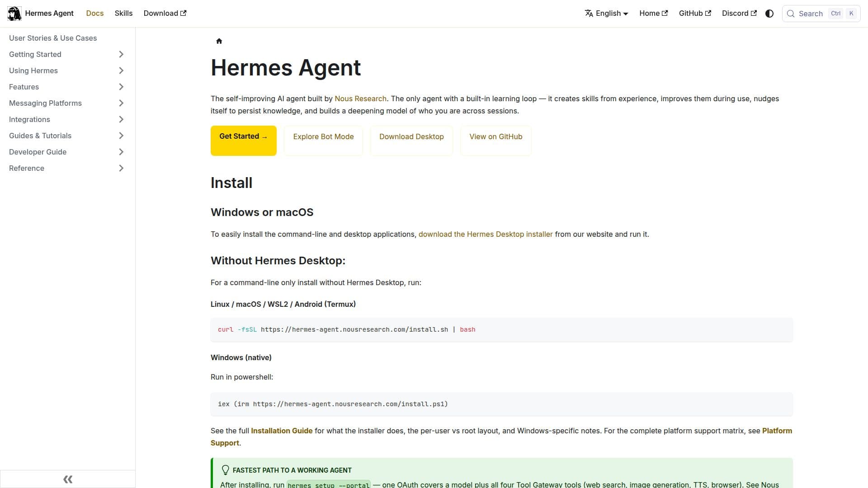Open the Discord navbar link
The width and height of the screenshot is (868, 488).
pyautogui.click(x=739, y=14)
